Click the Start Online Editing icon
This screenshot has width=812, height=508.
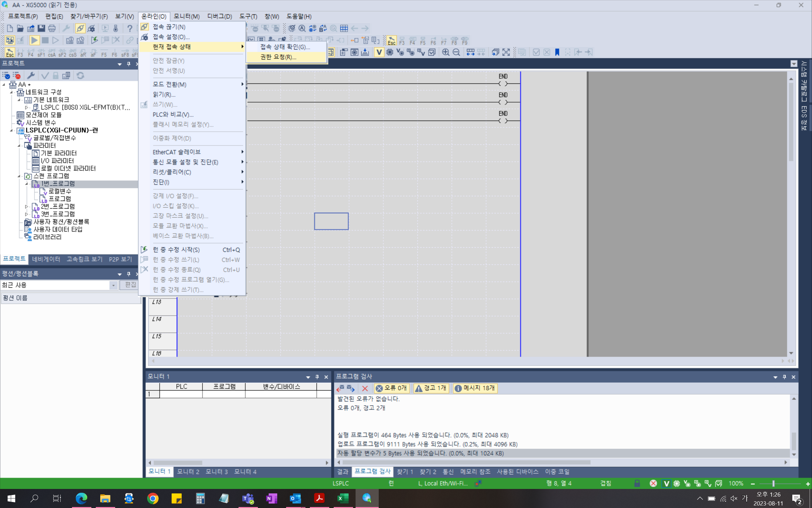pyautogui.click(x=94, y=40)
